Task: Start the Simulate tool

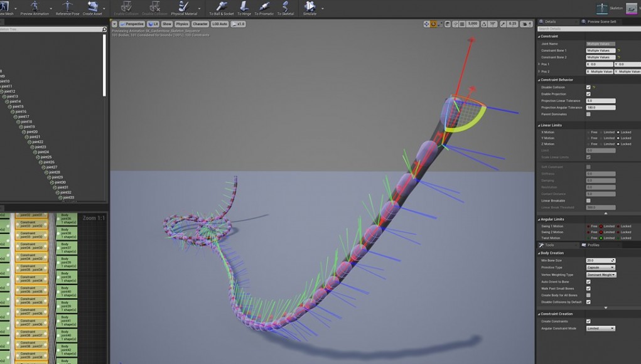Action: (x=310, y=8)
